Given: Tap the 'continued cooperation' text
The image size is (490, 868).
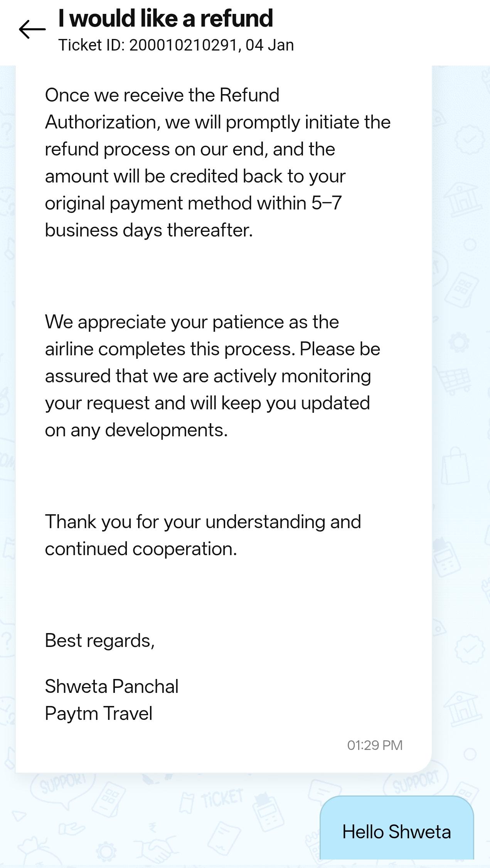Looking at the screenshot, I should click(x=141, y=549).
